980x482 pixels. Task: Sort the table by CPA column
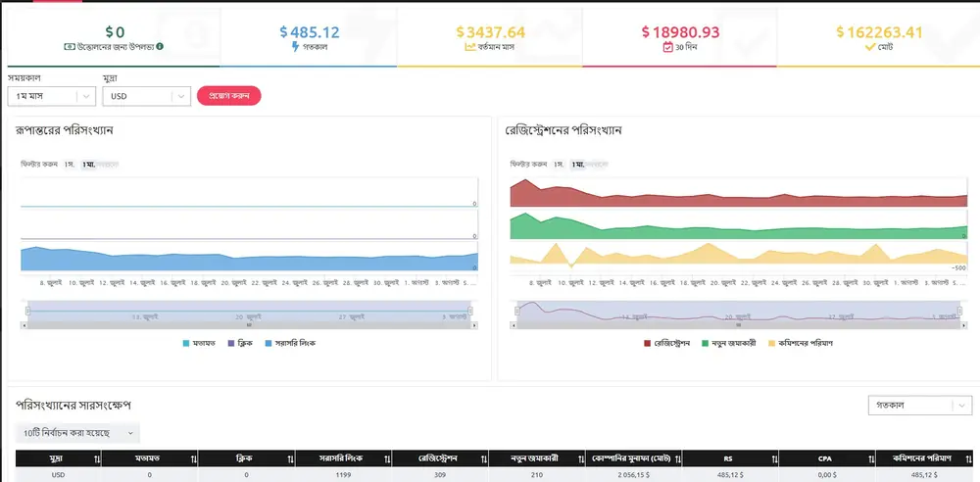[x=870, y=458]
